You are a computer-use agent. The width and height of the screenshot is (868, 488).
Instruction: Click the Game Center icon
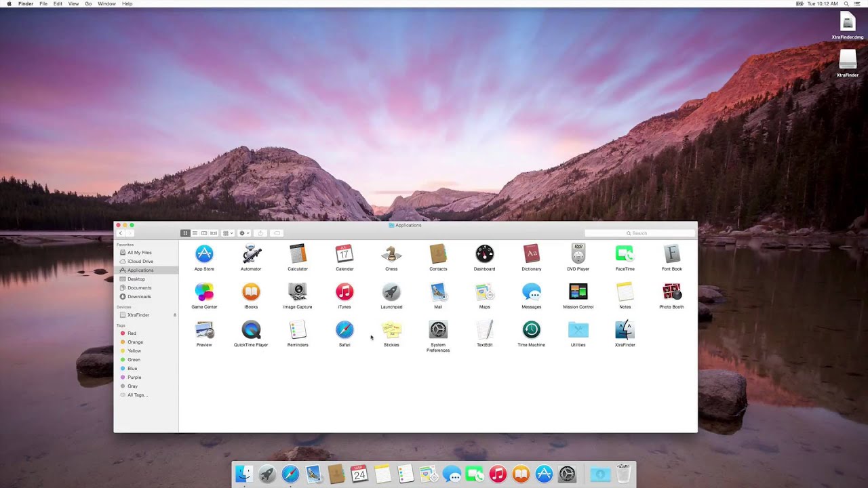coord(204,292)
